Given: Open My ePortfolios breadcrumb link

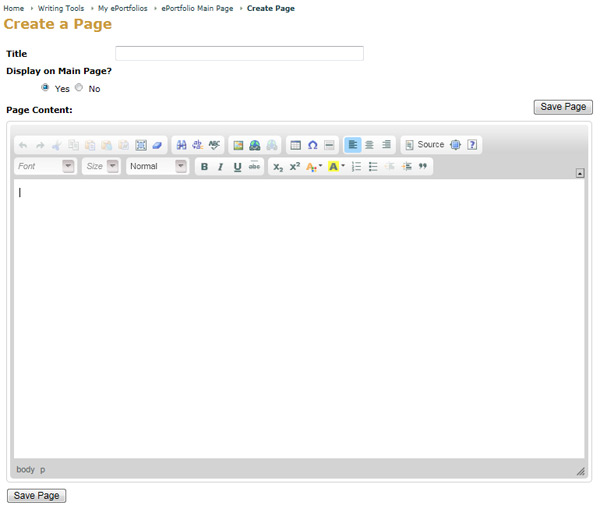Looking at the screenshot, I should [x=122, y=8].
